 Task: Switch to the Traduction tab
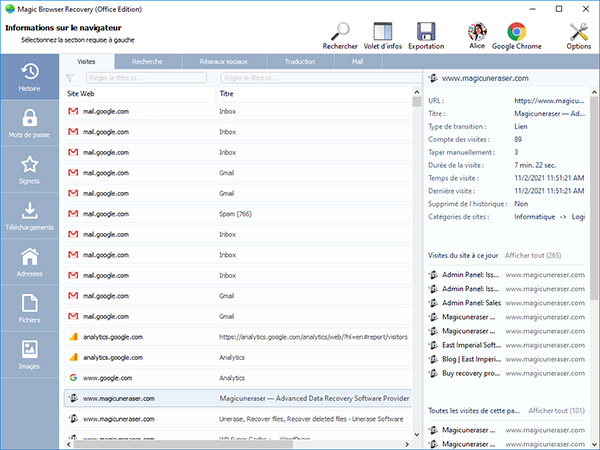point(300,62)
